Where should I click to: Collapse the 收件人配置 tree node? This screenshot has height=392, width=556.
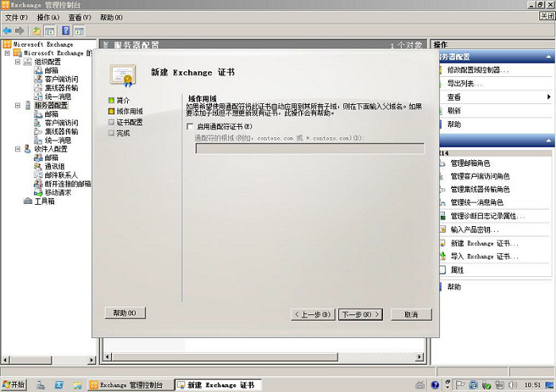(x=16, y=148)
